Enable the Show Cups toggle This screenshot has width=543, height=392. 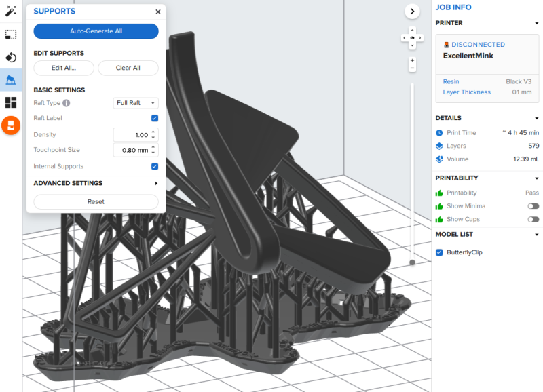pos(533,219)
